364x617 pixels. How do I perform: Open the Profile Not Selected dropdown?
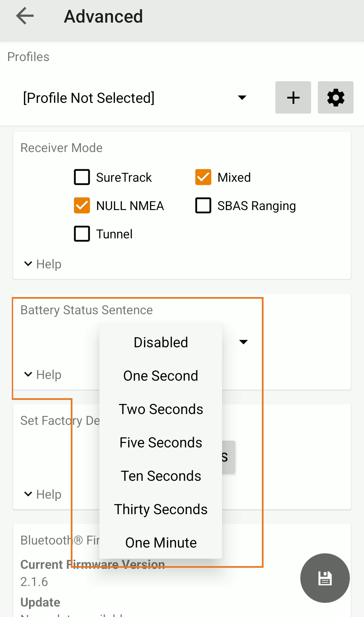click(135, 98)
